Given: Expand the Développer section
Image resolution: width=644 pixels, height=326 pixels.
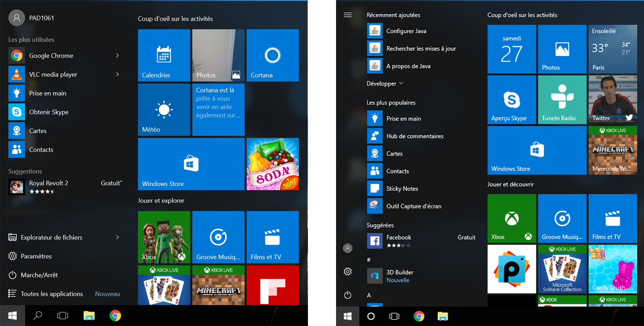Looking at the screenshot, I should [385, 83].
